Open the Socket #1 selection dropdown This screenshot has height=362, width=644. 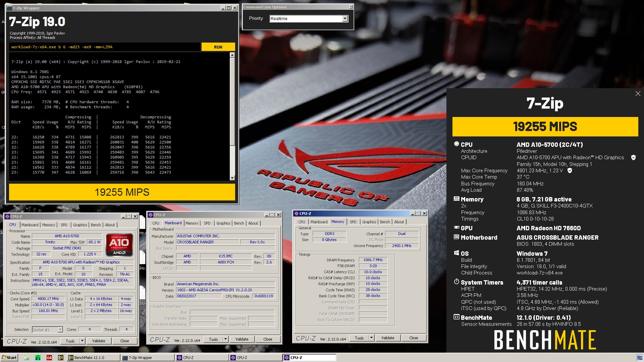[60, 330]
